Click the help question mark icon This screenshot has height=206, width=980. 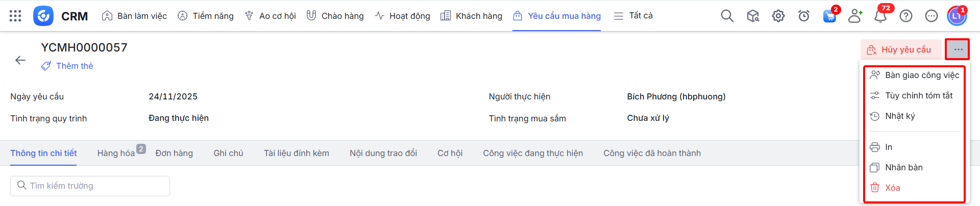(906, 16)
